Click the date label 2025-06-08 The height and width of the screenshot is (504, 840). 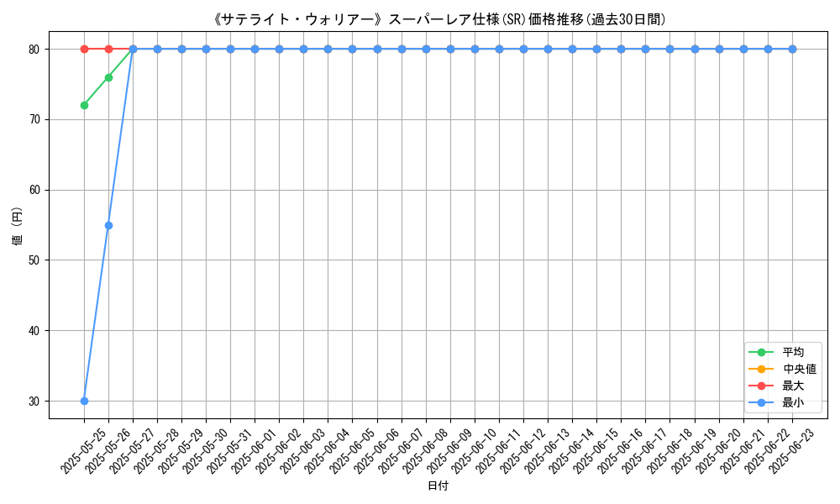coord(425,452)
